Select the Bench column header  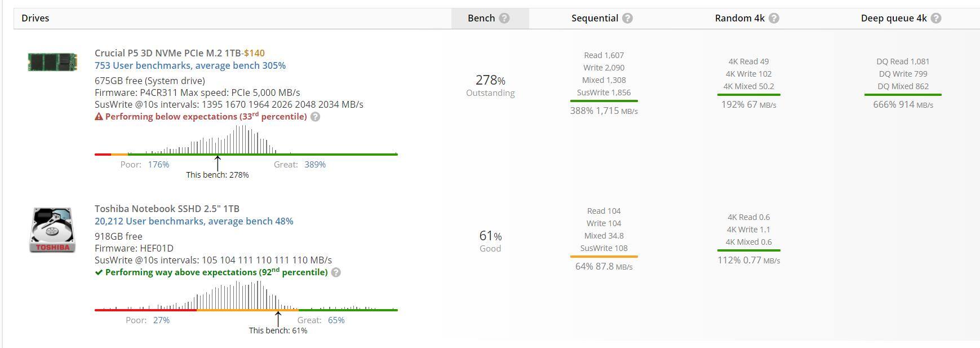(x=481, y=18)
